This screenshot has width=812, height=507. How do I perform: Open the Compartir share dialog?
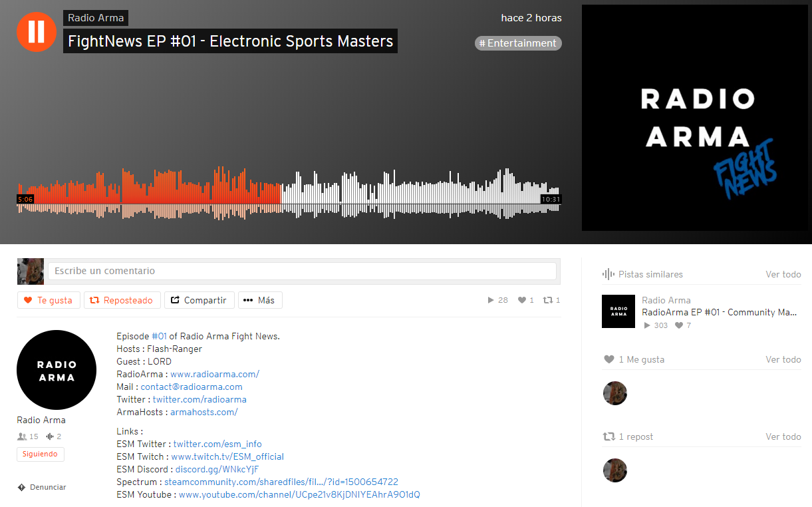pyautogui.click(x=200, y=300)
